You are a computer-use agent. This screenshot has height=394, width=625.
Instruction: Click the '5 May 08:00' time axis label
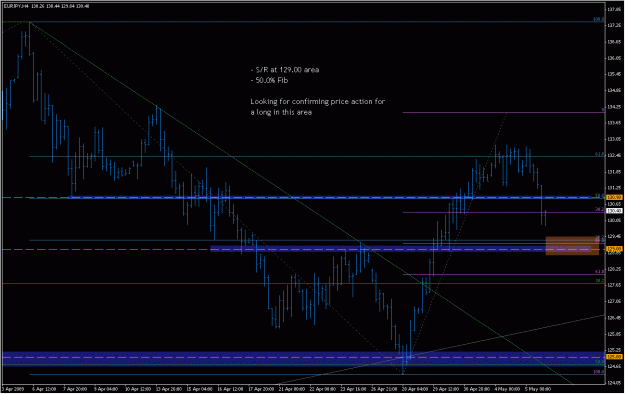tap(538, 389)
